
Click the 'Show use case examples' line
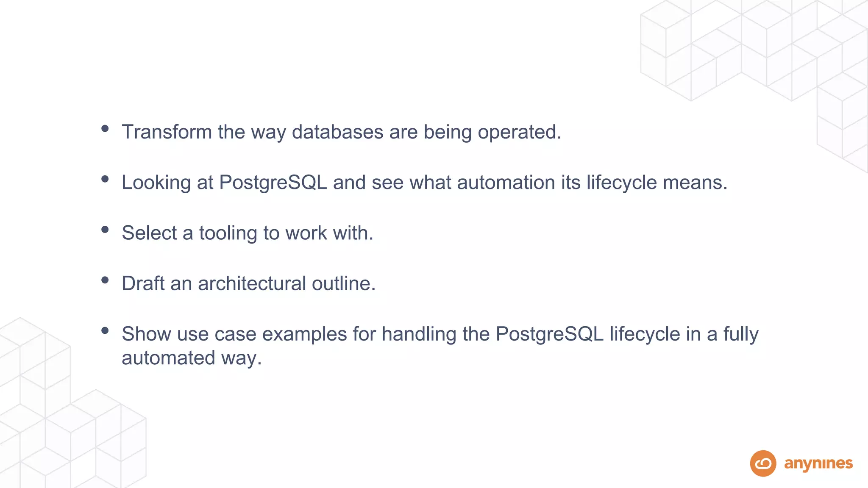pyautogui.click(x=440, y=334)
